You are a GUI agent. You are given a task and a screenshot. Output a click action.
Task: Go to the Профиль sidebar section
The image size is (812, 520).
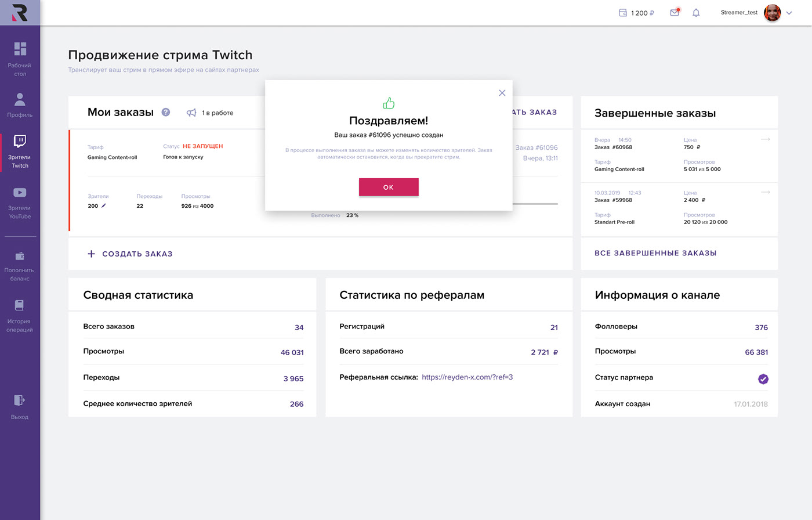click(x=20, y=105)
